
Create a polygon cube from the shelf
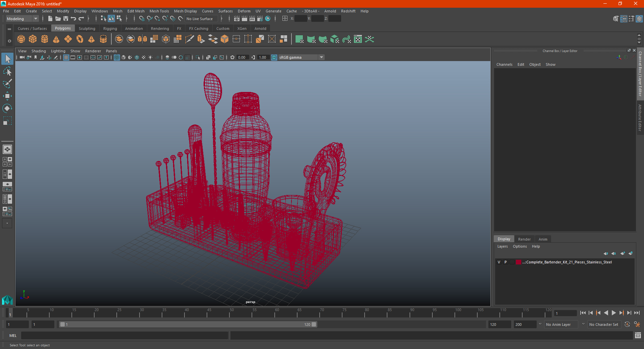[33, 39]
